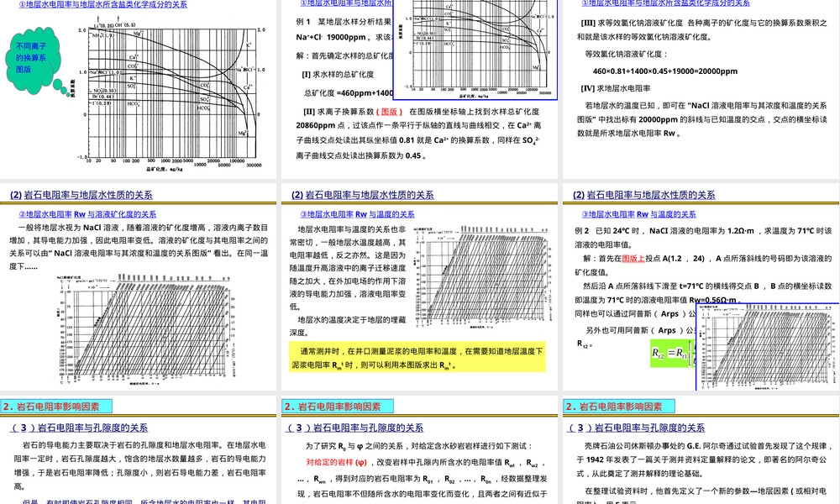The image size is (840, 504).
Task: Click the step '[I] 求水样的总矿化度'
Action: point(338,75)
